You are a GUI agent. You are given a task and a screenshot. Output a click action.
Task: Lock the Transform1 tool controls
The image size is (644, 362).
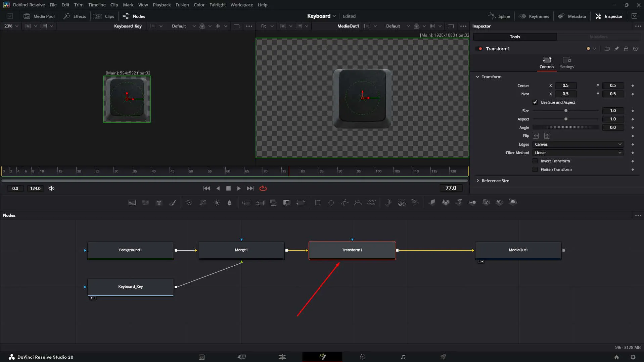click(x=626, y=49)
